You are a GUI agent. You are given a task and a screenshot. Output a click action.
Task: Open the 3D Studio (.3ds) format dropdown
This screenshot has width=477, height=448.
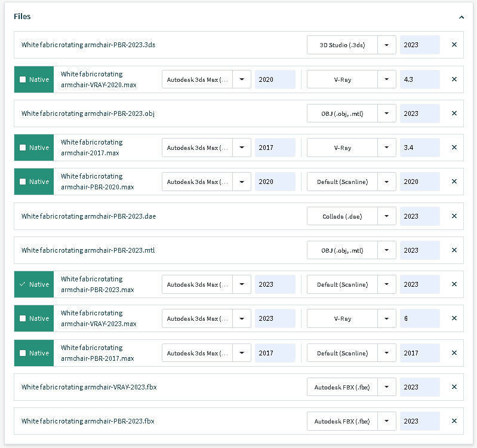click(387, 45)
